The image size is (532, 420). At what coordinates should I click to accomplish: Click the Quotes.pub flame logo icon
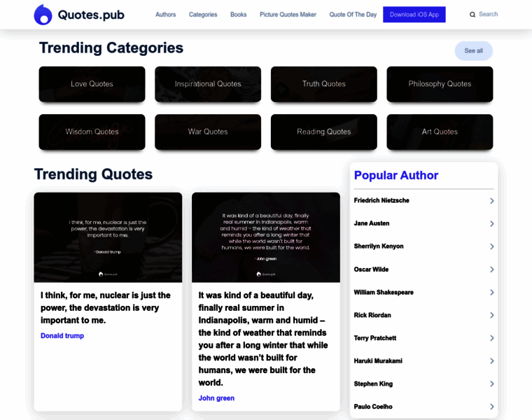(x=43, y=15)
